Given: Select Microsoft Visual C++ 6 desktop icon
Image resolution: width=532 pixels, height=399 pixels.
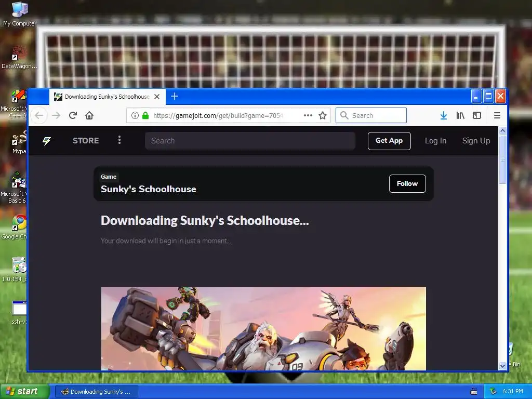Looking at the screenshot, I should [15, 104].
